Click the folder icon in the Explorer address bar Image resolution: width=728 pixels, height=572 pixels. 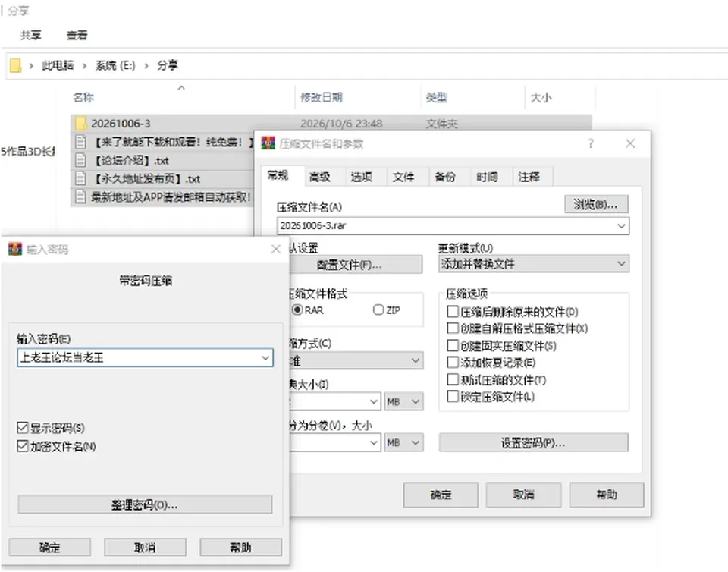(15, 65)
